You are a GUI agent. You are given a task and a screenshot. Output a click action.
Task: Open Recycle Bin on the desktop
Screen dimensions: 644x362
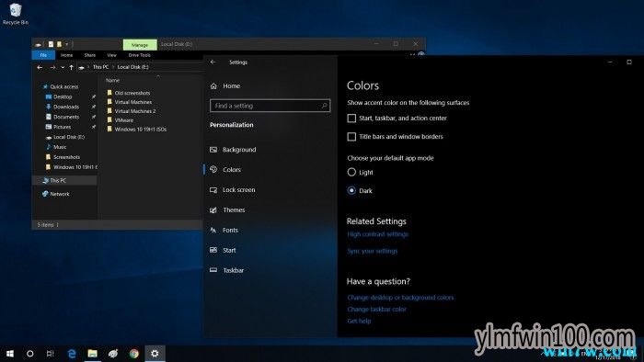[16, 15]
